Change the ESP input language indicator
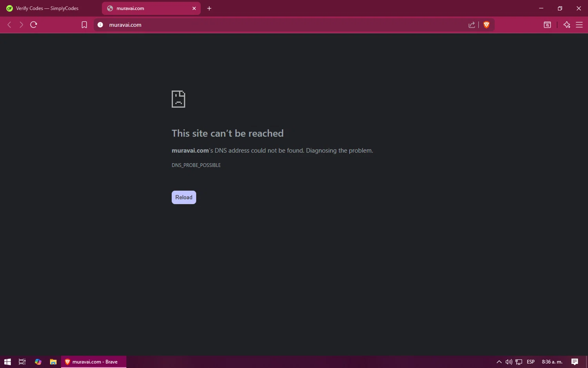Image resolution: width=588 pixels, height=368 pixels. pyautogui.click(x=531, y=362)
